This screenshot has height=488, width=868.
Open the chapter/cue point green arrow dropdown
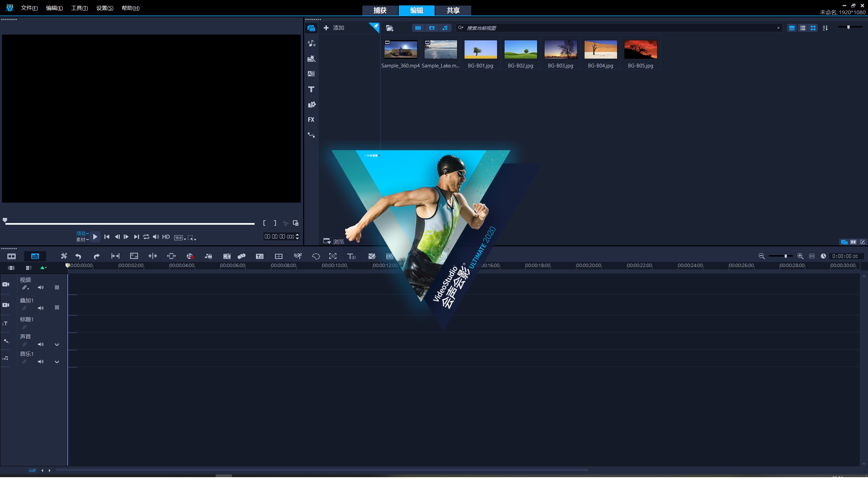coord(43,268)
